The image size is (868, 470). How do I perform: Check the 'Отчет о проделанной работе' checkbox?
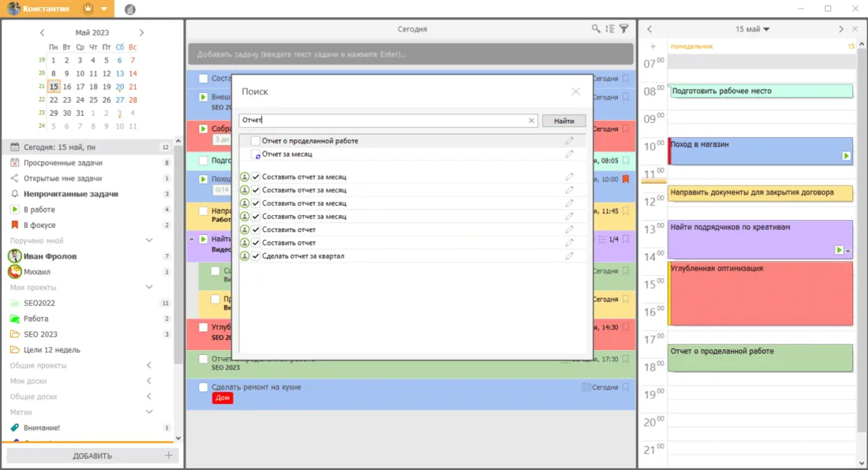pyautogui.click(x=256, y=141)
